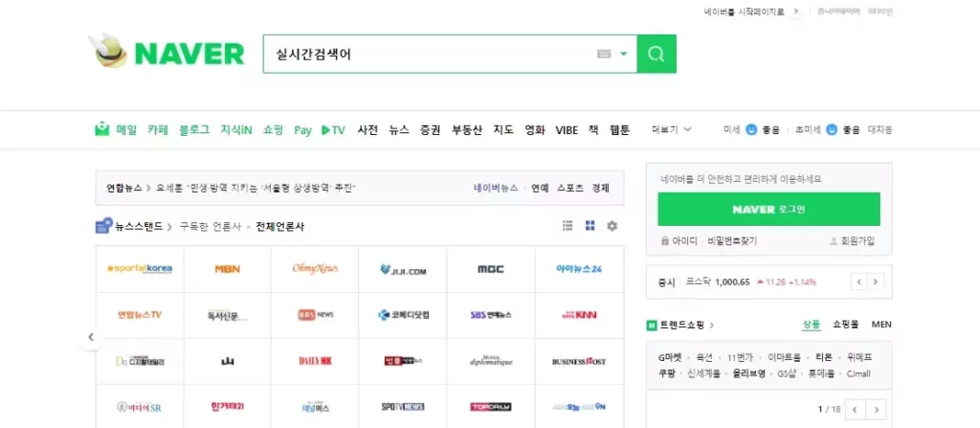Show previous stock index in 증시 ticker
The height and width of the screenshot is (428, 980).
point(858,282)
